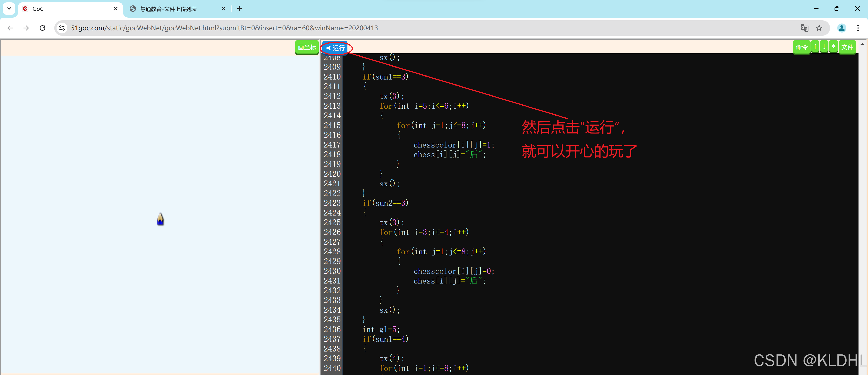This screenshot has width=868, height=375.
Task: Click the forward navigation arrow
Action: click(26, 28)
